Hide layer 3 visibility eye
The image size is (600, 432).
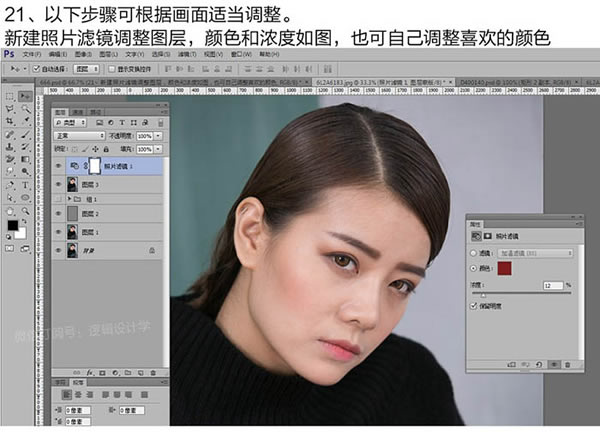(x=58, y=184)
